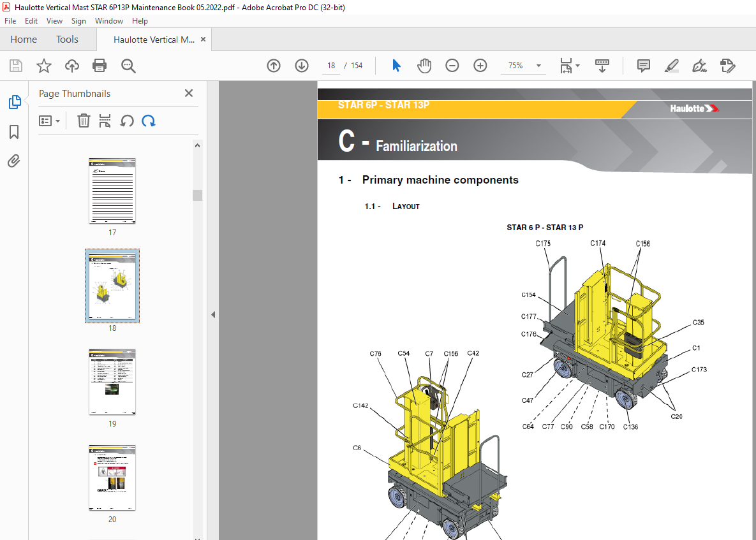Click the 'LAYOUT' subsection heading
756x540 pixels.
click(406, 206)
